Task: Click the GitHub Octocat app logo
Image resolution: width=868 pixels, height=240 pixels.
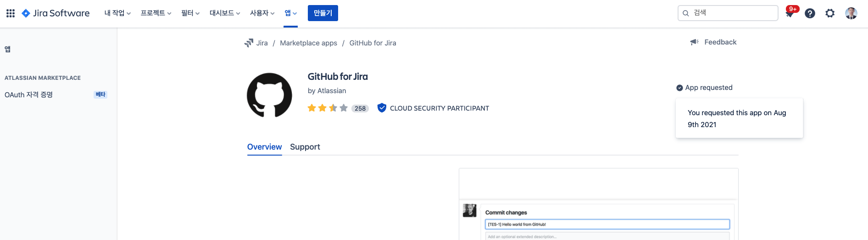Action: click(x=269, y=95)
